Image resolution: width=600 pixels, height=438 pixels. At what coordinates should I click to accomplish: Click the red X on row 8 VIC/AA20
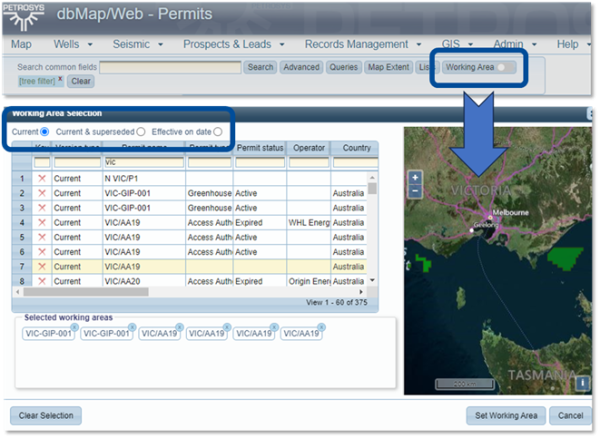[42, 281]
